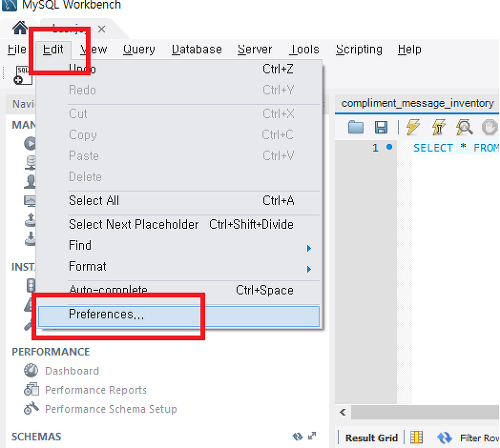This screenshot has width=500, height=448.
Task: Choose Undo from Edit menu
Action: [x=179, y=69]
